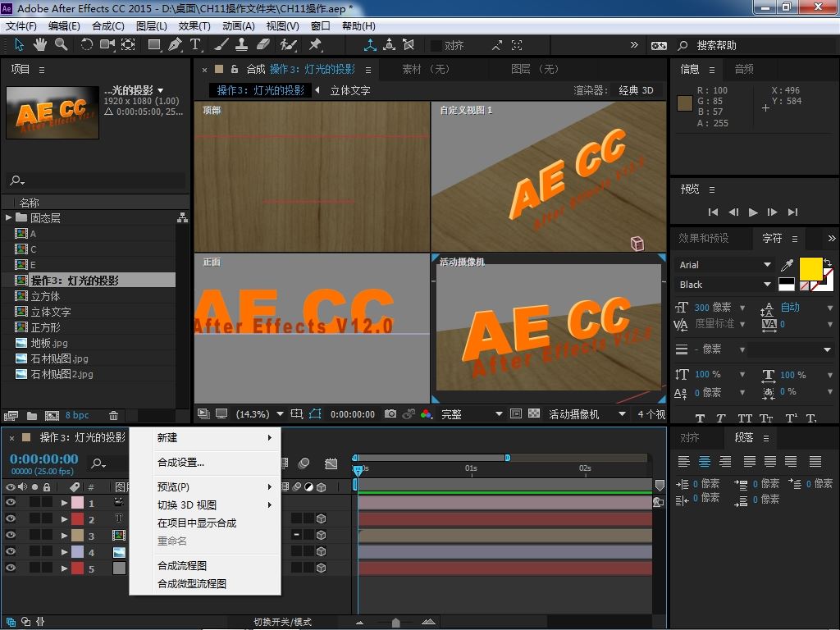Select the Puppet Pin tool
Viewport: 840px width, 630px height.
315,44
